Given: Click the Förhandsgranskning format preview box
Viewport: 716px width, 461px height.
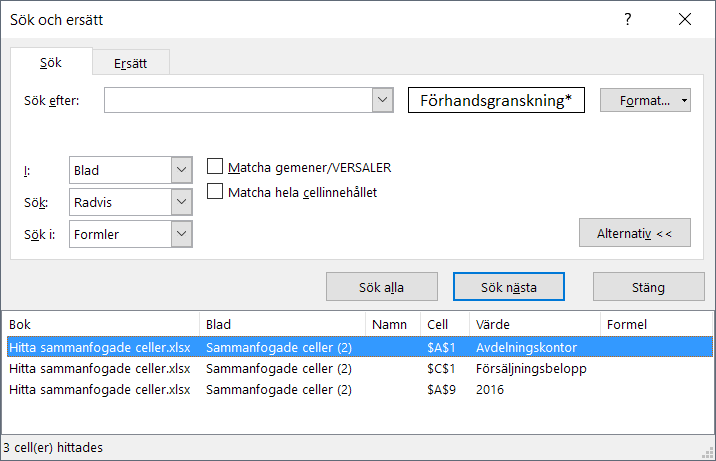Looking at the screenshot, I should point(496,100).
